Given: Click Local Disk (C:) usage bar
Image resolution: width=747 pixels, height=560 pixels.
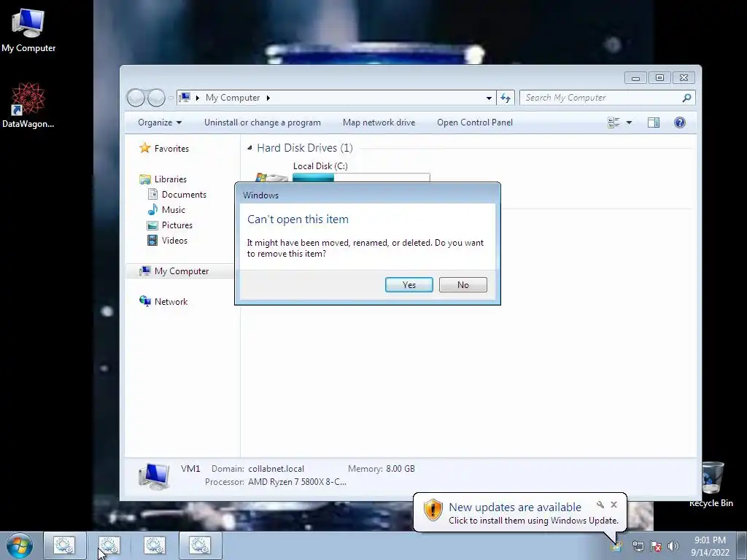Looking at the screenshot, I should (x=361, y=178).
